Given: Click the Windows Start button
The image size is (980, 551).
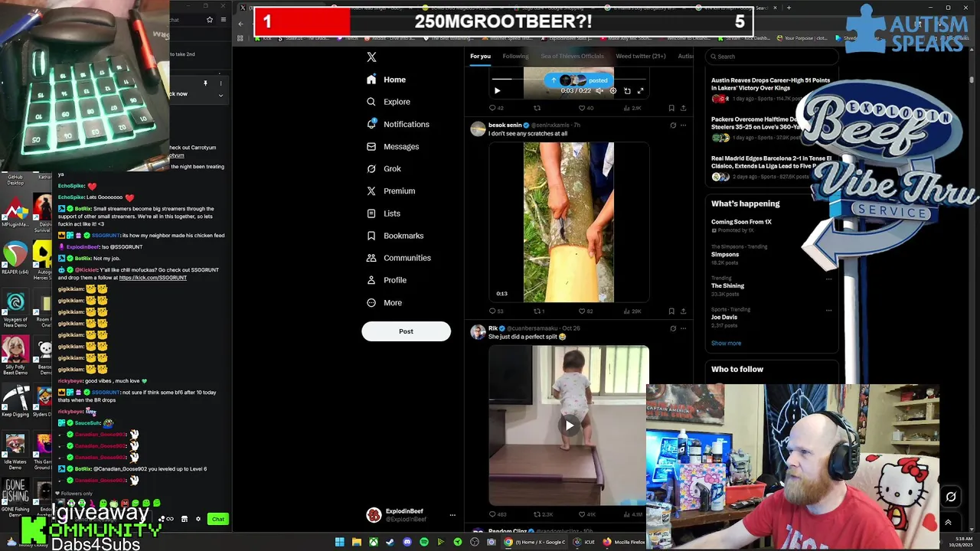Looking at the screenshot, I should 340,542.
